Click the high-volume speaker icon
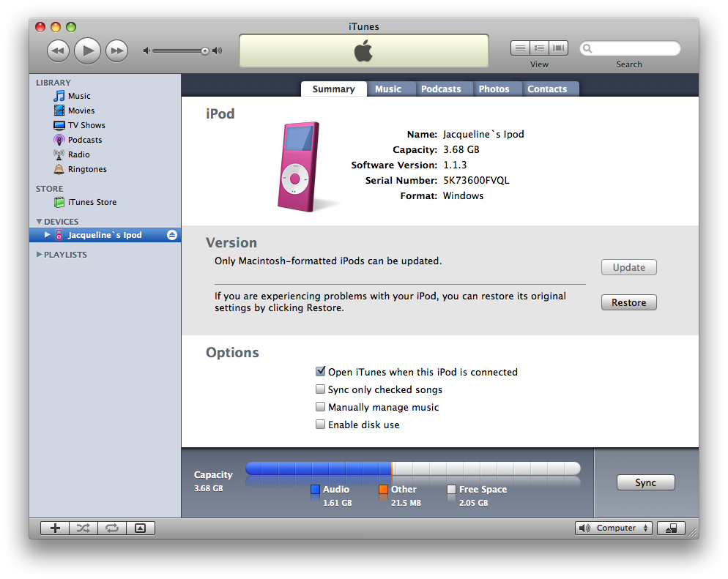Screen dimensions: 728x579 tap(218, 51)
